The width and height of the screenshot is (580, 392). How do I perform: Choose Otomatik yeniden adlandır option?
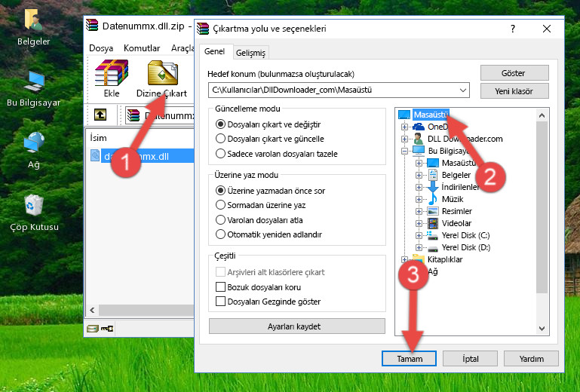coord(220,234)
